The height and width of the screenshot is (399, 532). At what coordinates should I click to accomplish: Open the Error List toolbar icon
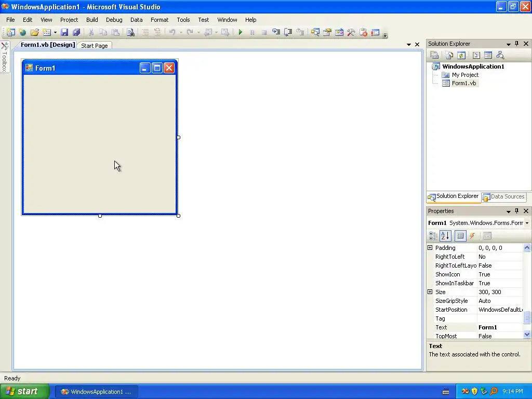(363, 32)
